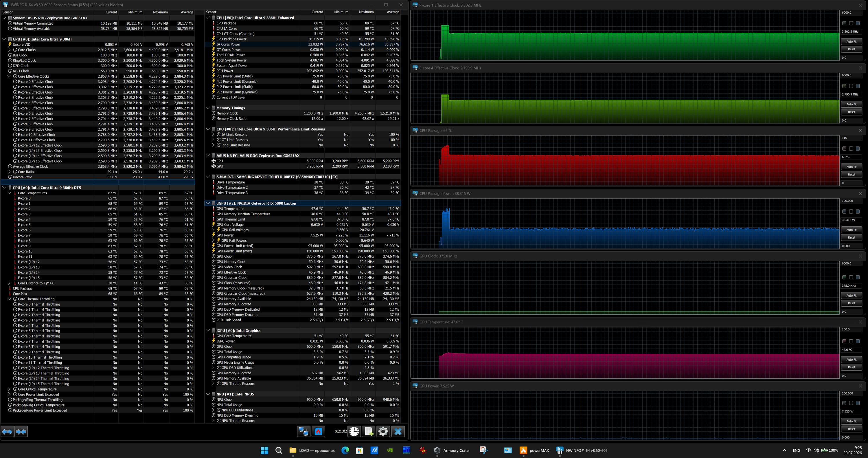Open Armoury Crate from the taskbar
The width and height of the screenshot is (868, 458).
click(452, 450)
